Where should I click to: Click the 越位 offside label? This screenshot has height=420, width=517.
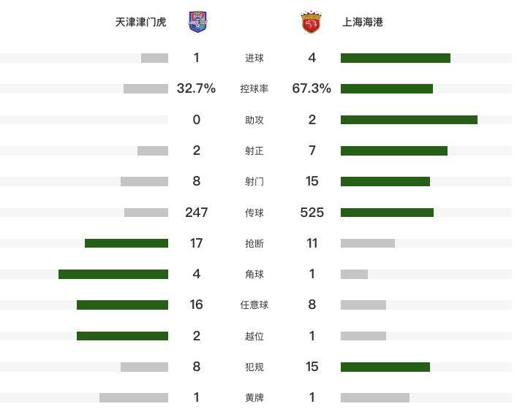[x=254, y=336]
